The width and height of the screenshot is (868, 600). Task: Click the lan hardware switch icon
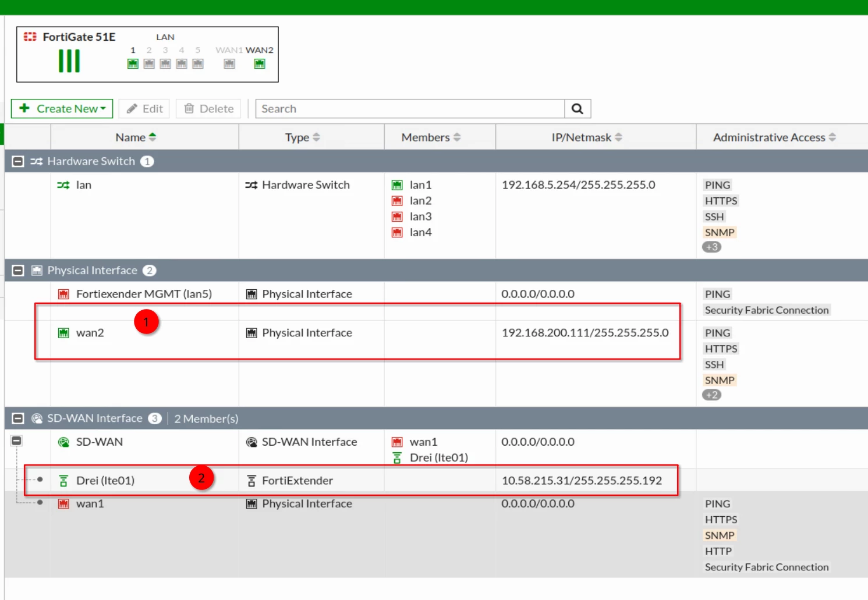pyautogui.click(x=63, y=185)
